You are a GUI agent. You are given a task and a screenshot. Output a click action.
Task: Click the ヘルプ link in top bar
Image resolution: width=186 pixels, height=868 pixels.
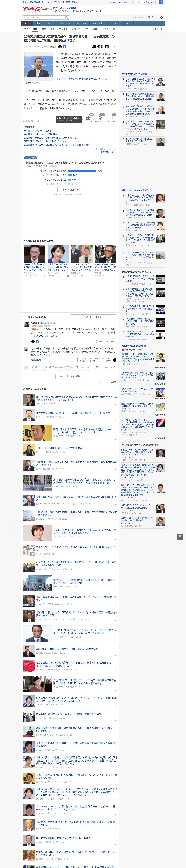(127, 2)
